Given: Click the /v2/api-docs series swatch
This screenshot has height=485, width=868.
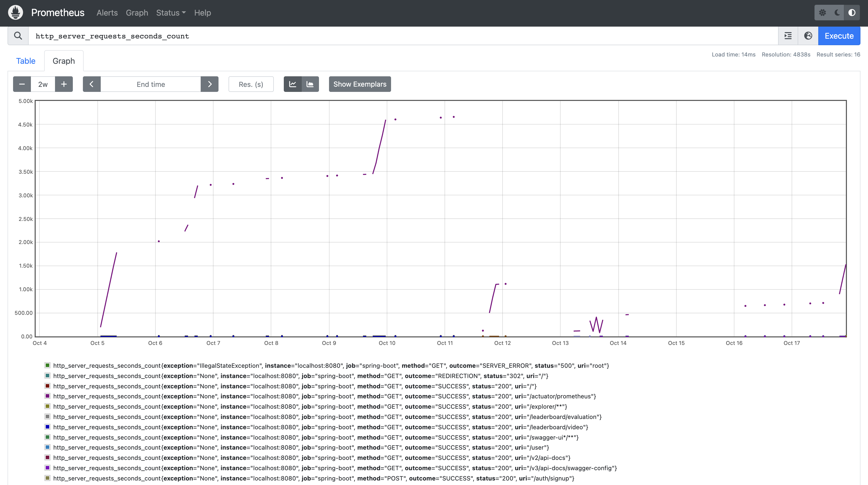Looking at the screenshot, I should [47, 457].
